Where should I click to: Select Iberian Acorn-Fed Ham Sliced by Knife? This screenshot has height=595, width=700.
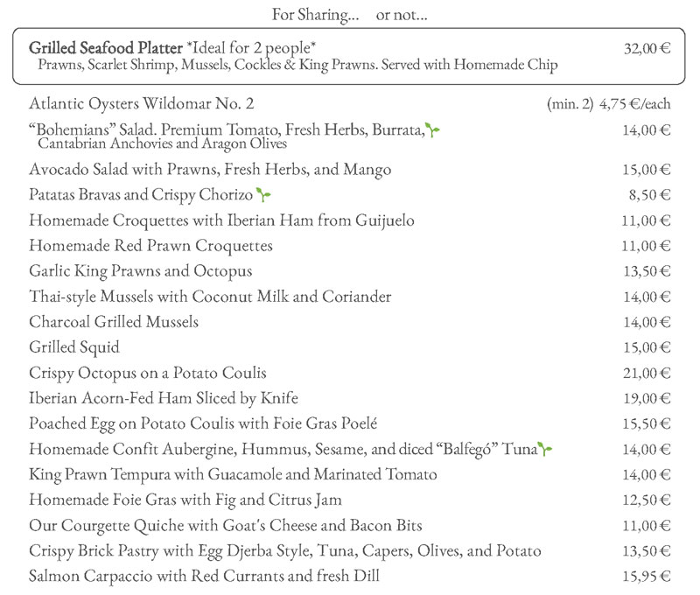pos(164,398)
